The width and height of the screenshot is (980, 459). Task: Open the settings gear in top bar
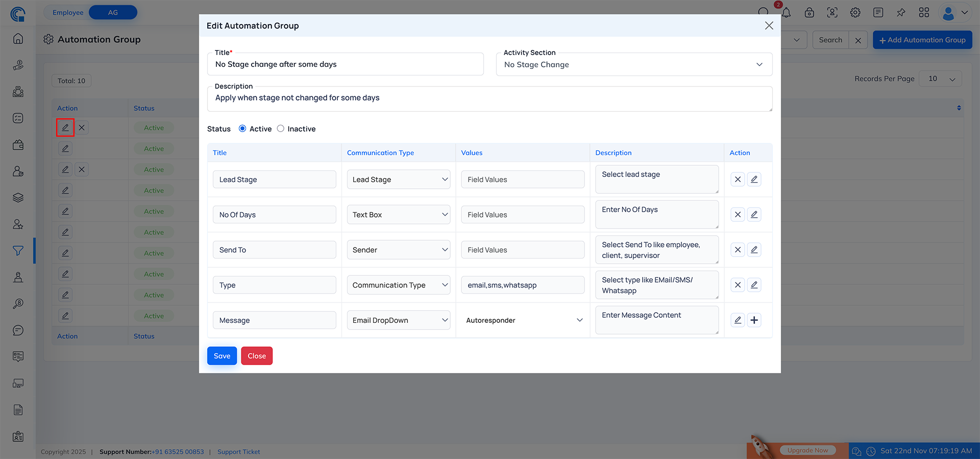click(855, 13)
